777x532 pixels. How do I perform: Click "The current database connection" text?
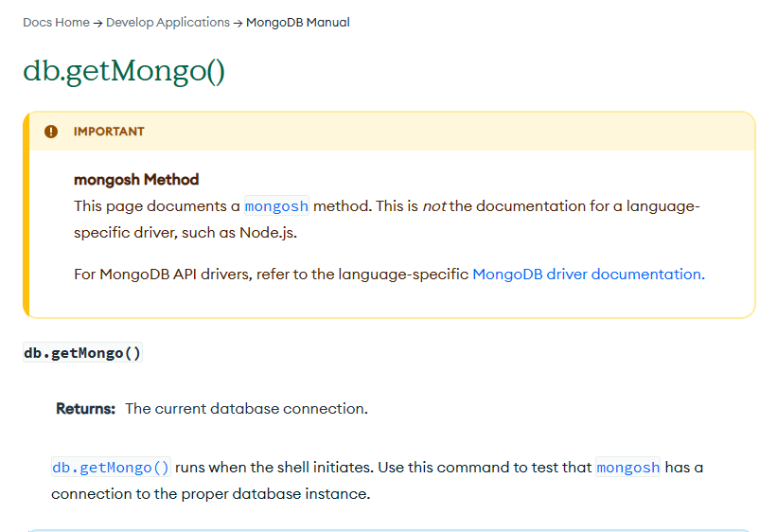click(x=246, y=409)
